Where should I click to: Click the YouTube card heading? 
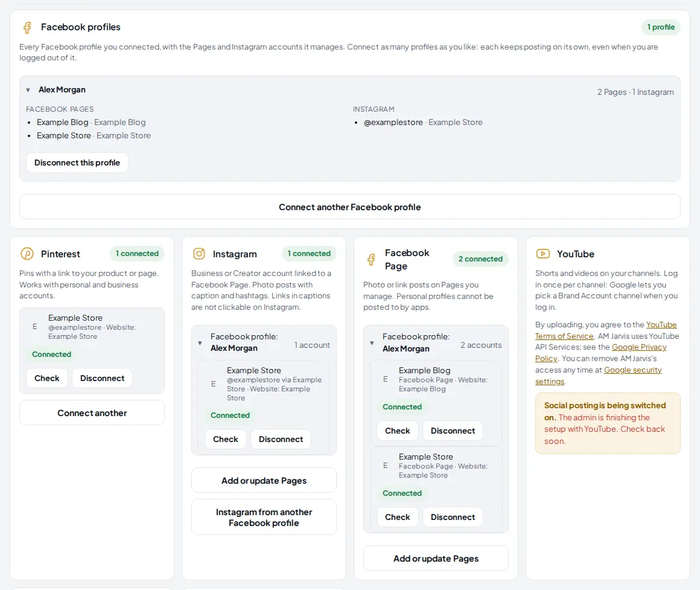tap(576, 254)
